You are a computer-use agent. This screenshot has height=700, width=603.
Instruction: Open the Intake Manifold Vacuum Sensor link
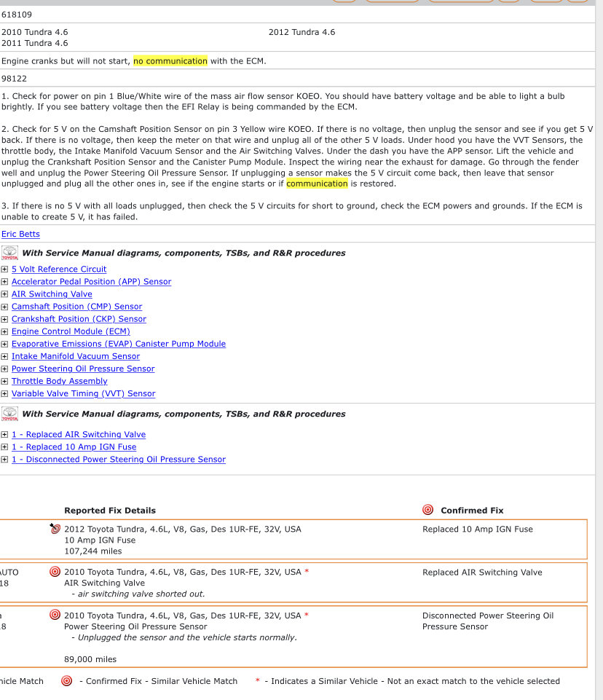pos(76,356)
